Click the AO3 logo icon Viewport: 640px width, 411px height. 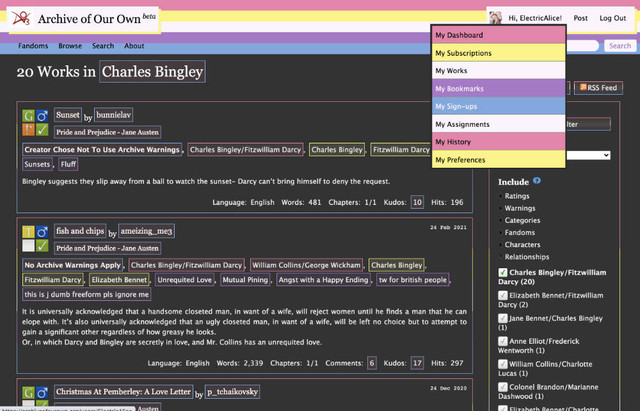[x=21, y=18]
